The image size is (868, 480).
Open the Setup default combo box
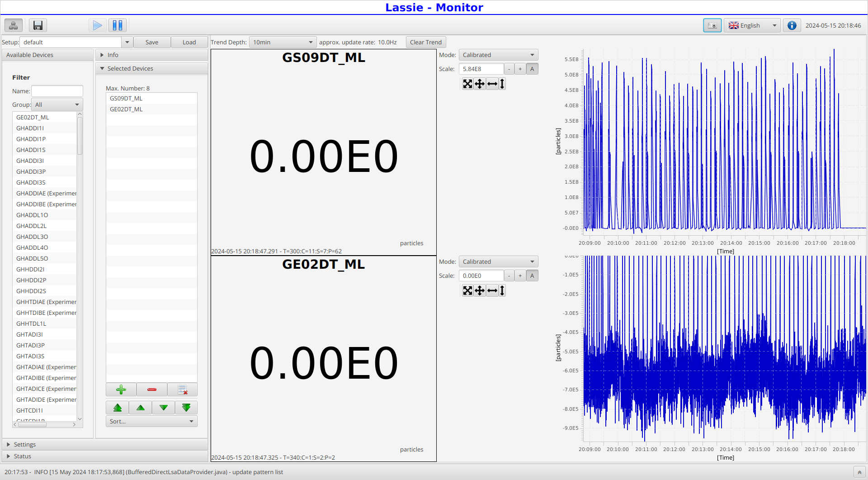tap(76, 42)
